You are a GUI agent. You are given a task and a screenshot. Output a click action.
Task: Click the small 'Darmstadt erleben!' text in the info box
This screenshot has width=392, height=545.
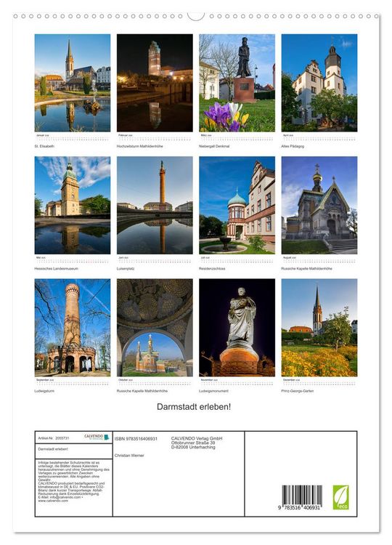(x=53, y=449)
